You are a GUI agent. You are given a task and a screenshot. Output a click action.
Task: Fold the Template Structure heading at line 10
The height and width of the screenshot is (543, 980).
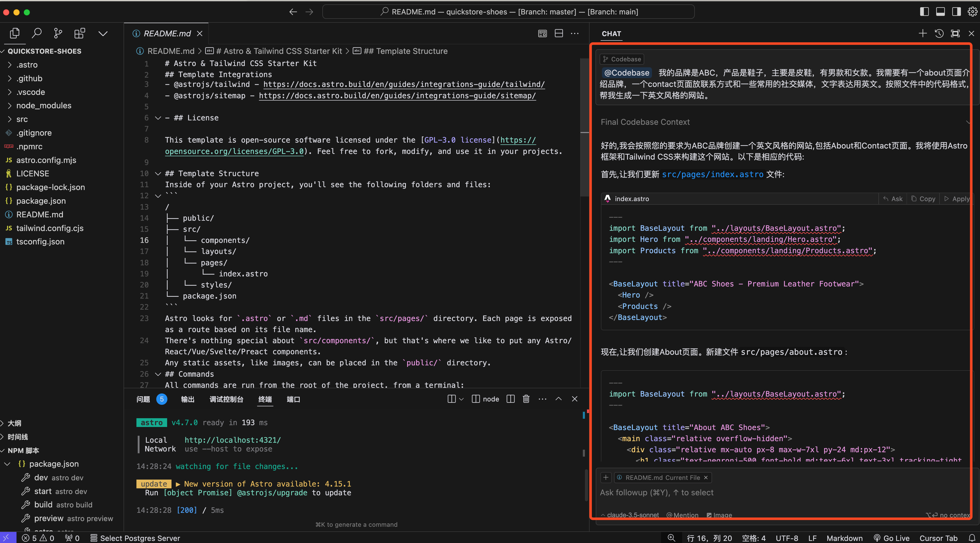(158, 174)
